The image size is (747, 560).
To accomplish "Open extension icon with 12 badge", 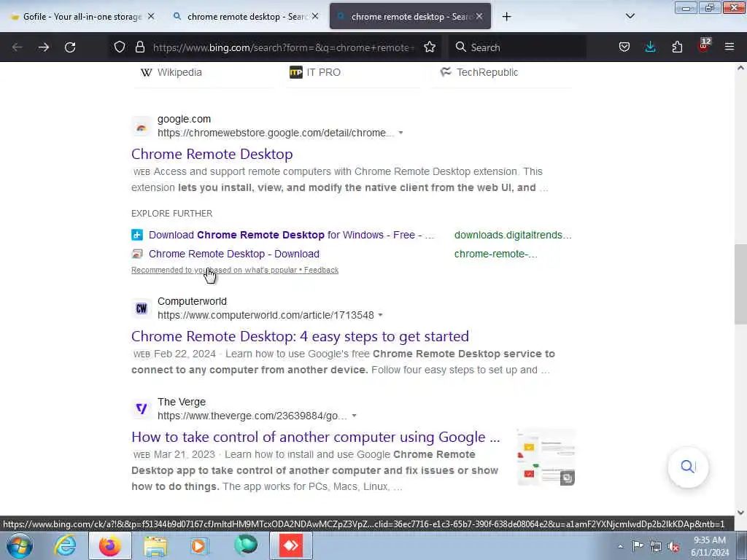I will tap(704, 46).
